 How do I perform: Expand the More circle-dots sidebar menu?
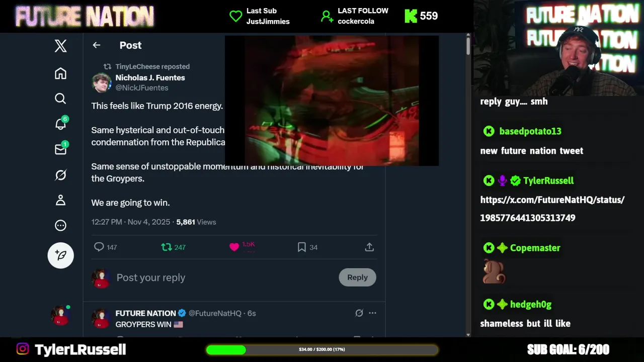coord(60,225)
